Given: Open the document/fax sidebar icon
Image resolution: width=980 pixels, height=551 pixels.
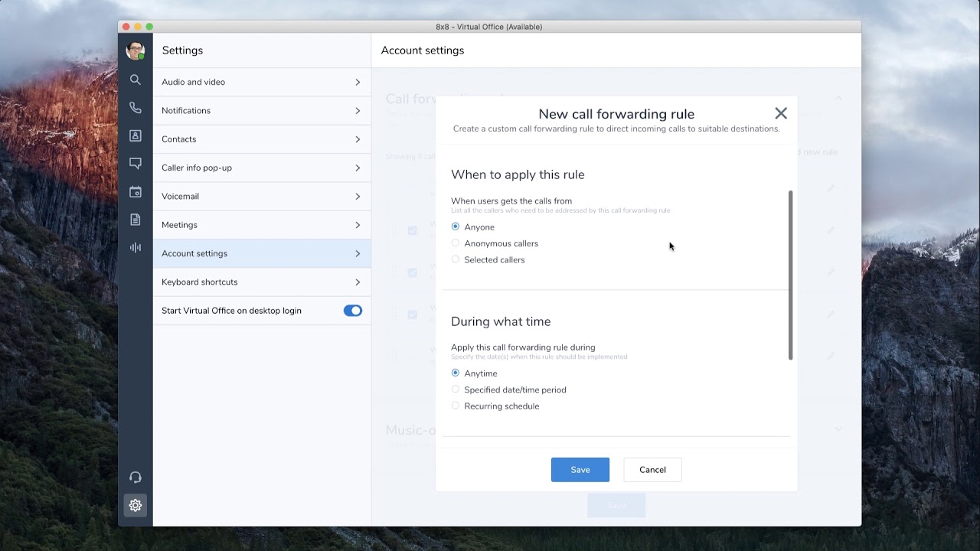Looking at the screenshot, I should tap(136, 220).
